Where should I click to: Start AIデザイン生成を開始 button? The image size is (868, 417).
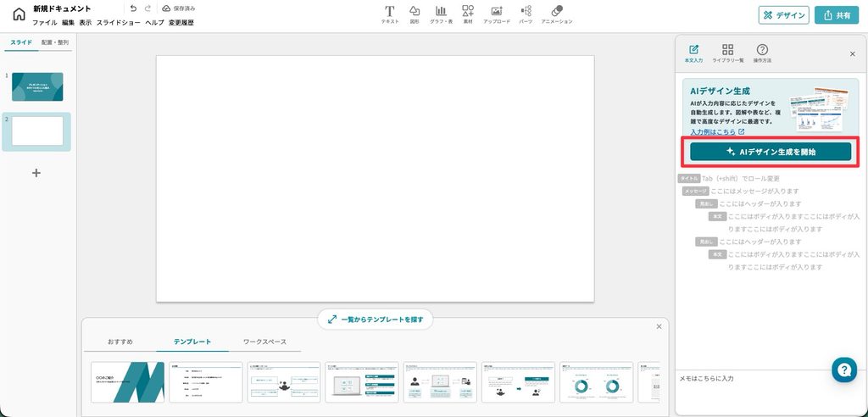tap(771, 151)
